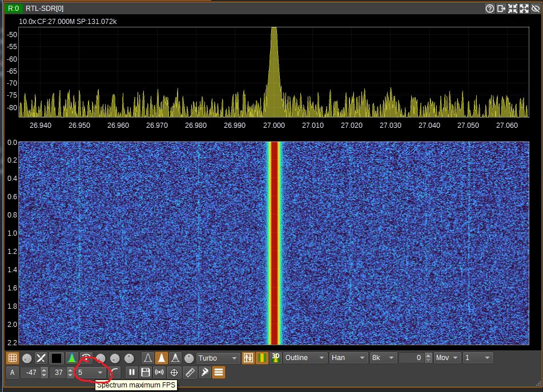The width and height of the screenshot is (543, 392).
Task: Click the ruler measurement icon
Action: point(190,373)
